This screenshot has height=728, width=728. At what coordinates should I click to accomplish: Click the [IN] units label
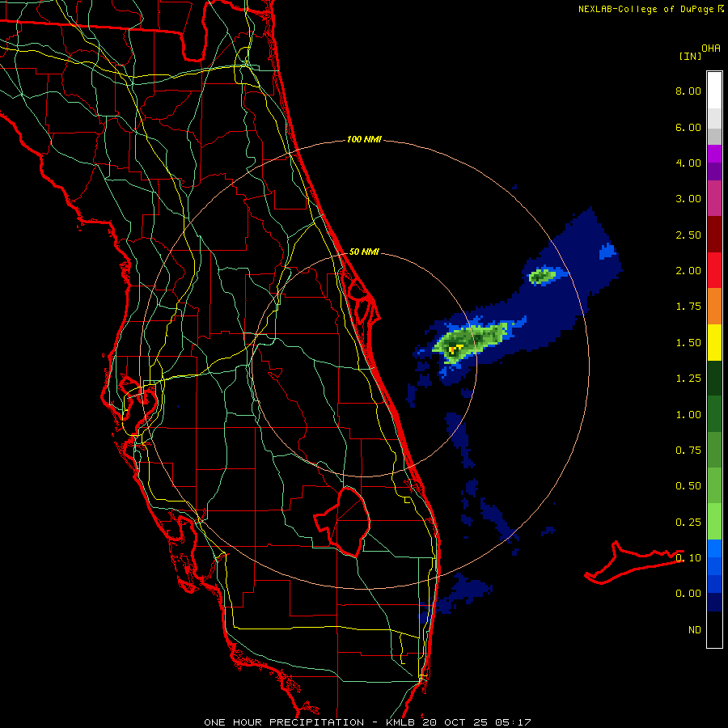[690, 56]
